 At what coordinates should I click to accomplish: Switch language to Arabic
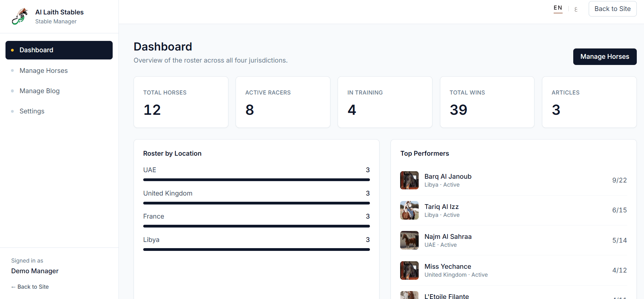click(x=576, y=9)
